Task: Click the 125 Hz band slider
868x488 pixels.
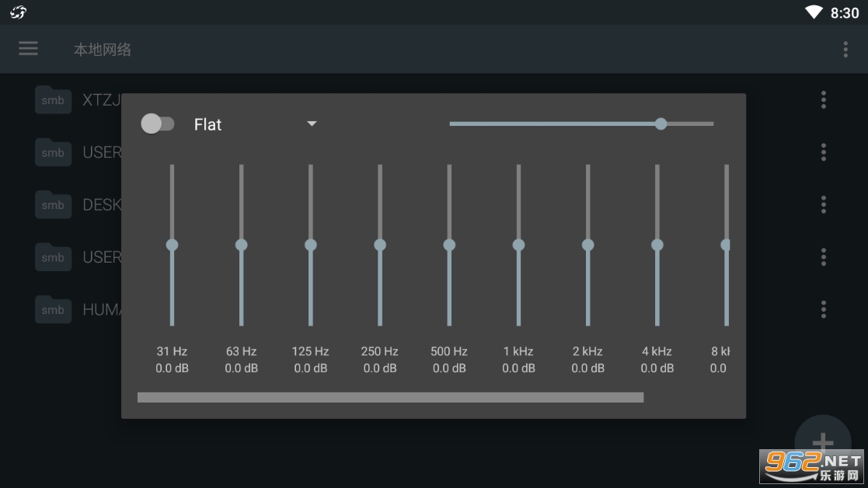Action: 310,245
